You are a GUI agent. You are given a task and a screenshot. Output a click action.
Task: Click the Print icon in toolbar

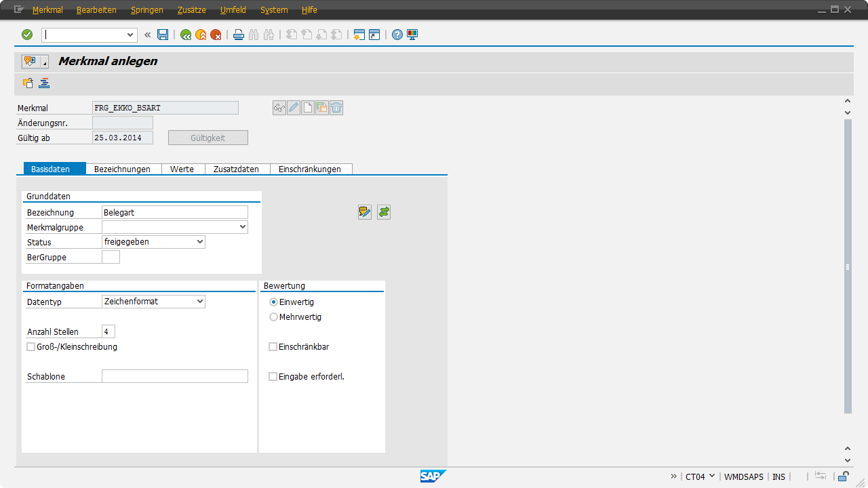pyautogui.click(x=239, y=35)
